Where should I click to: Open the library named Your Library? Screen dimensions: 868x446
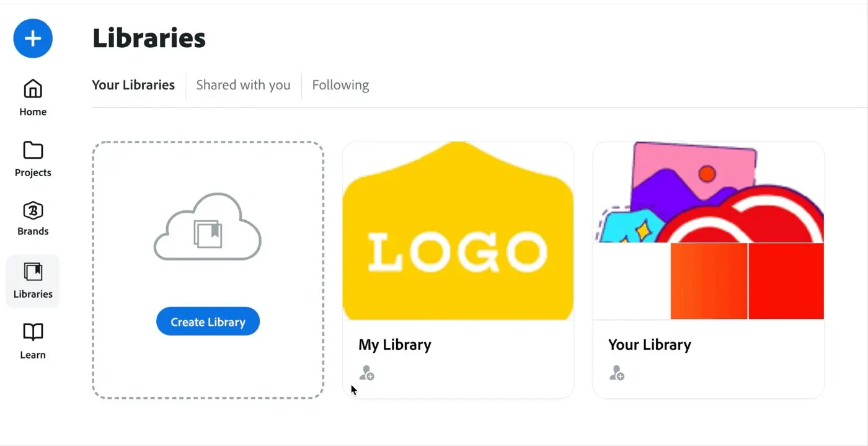(649, 344)
